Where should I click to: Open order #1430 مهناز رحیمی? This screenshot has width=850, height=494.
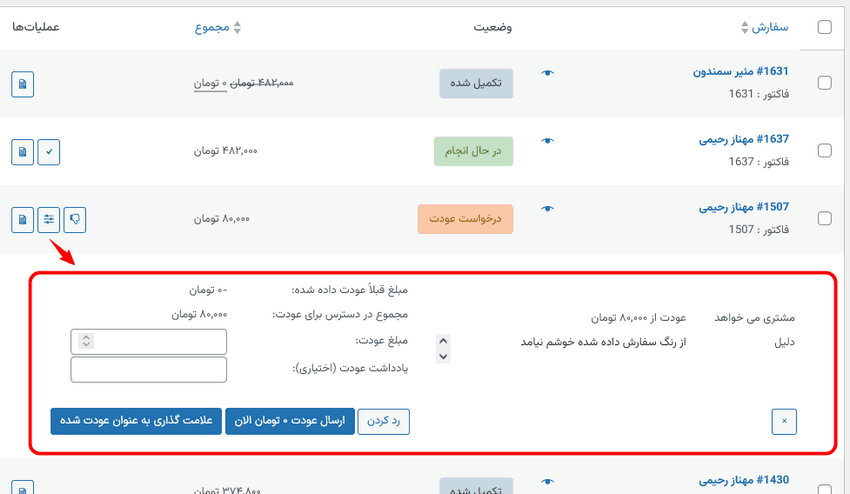pyautogui.click(x=744, y=480)
